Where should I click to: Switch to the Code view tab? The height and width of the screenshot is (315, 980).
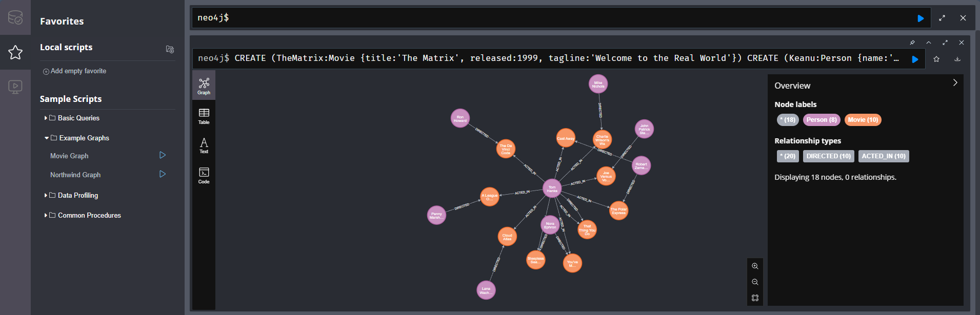click(204, 175)
